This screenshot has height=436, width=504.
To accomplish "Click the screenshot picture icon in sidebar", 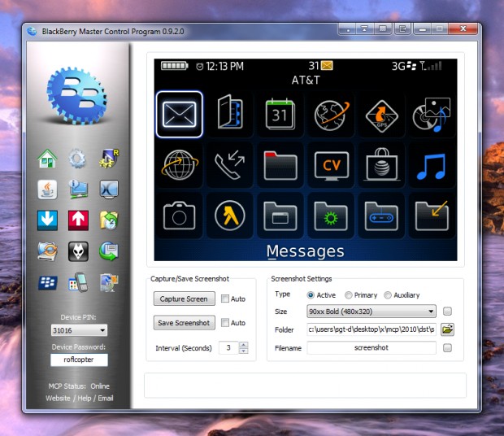I will tap(109, 282).
